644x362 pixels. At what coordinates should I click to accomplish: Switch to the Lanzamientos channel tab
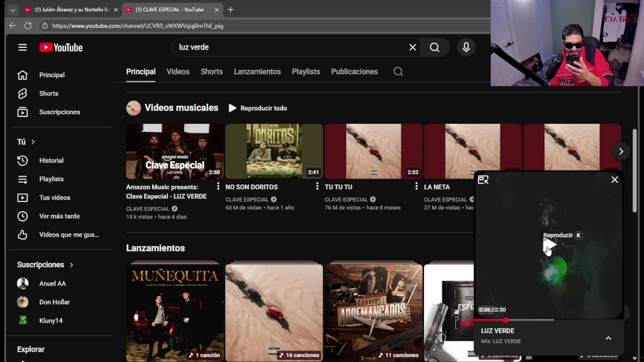pos(257,71)
